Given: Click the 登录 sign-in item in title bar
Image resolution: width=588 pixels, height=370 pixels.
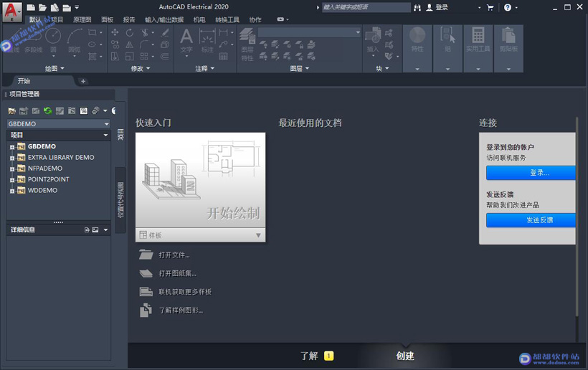Looking at the screenshot, I should click(x=437, y=7).
